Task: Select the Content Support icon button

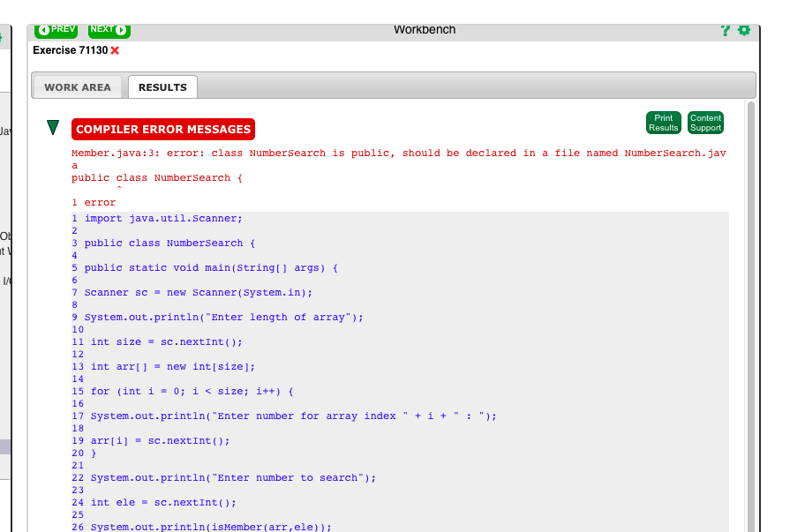Action: pos(705,123)
